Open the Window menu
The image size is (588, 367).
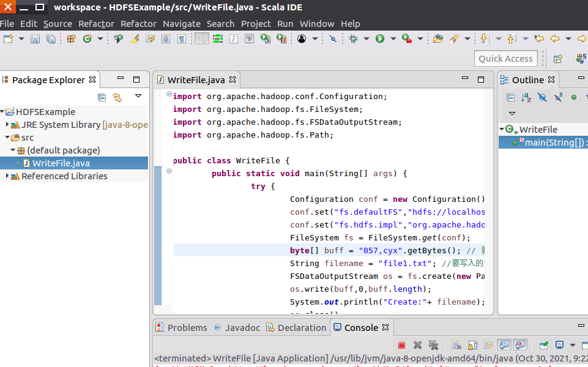[x=317, y=24]
